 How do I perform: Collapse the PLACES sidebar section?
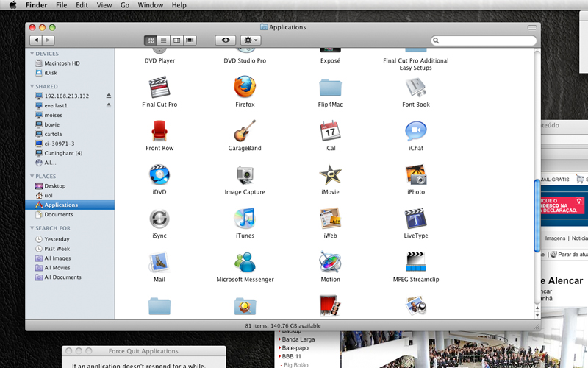(x=32, y=176)
